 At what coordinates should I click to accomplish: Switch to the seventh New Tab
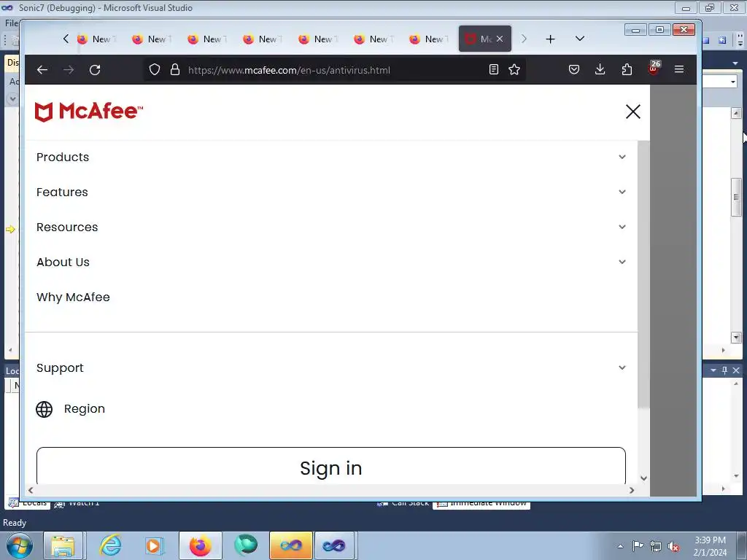click(428, 39)
